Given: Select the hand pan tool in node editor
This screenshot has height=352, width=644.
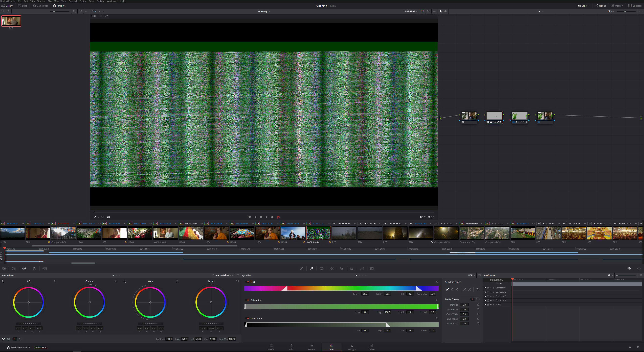Looking at the screenshot, I should coord(446,11).
